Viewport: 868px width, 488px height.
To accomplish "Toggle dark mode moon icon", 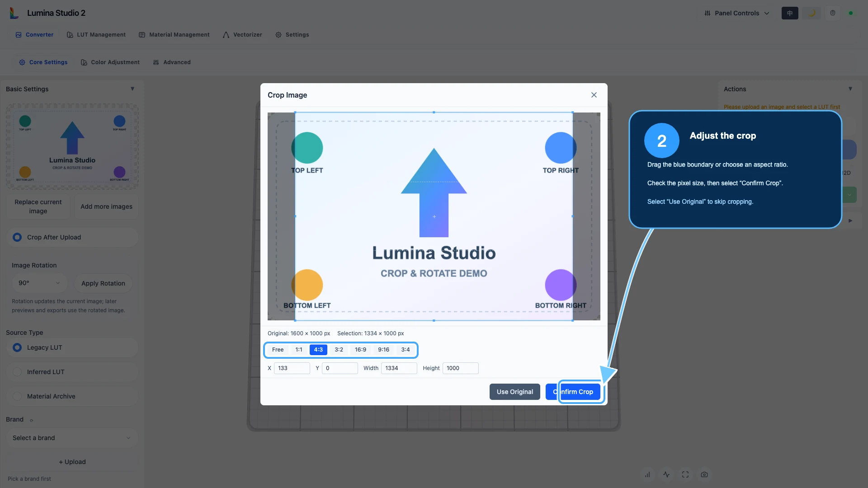I will click(811, 13).
